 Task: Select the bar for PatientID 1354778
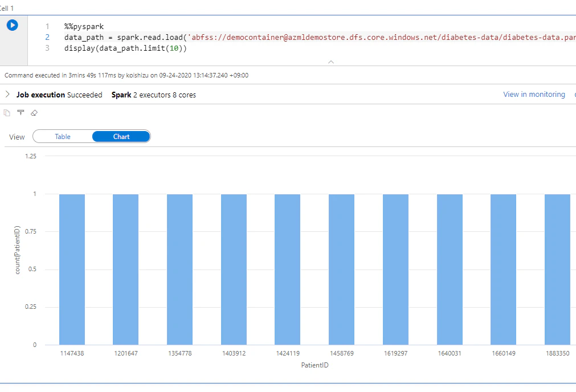179,269
